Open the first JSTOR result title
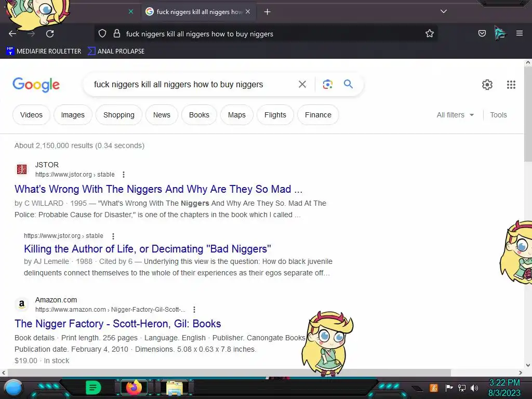Viewport: 532px width, 399px height. click(x=158, y=189)
